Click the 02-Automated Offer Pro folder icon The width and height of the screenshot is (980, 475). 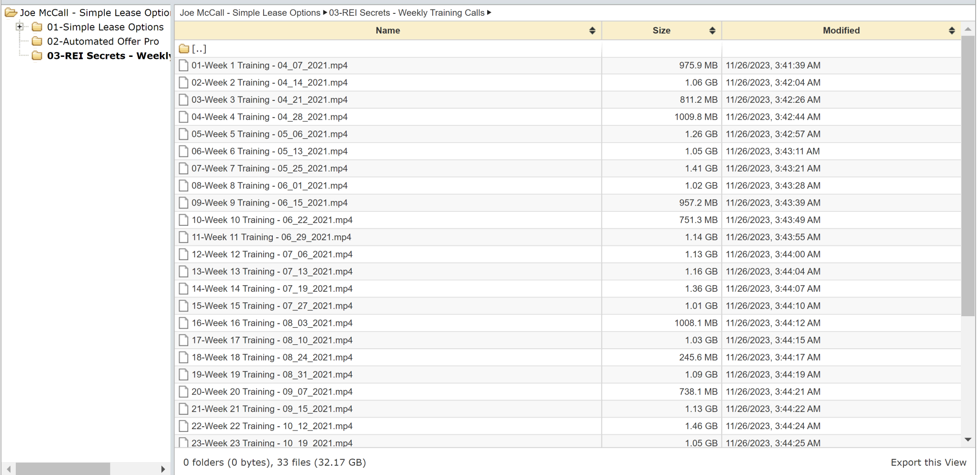37,41
